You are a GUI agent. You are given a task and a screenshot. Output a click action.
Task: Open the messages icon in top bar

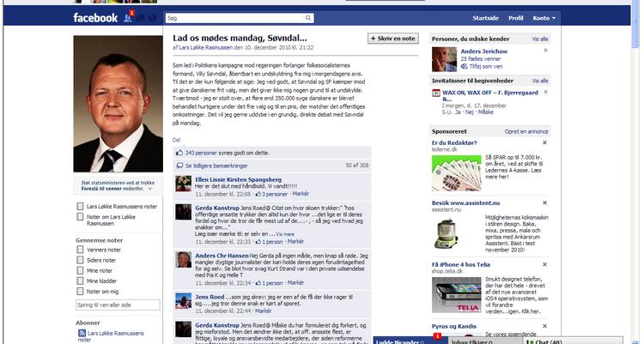(141, 18)
